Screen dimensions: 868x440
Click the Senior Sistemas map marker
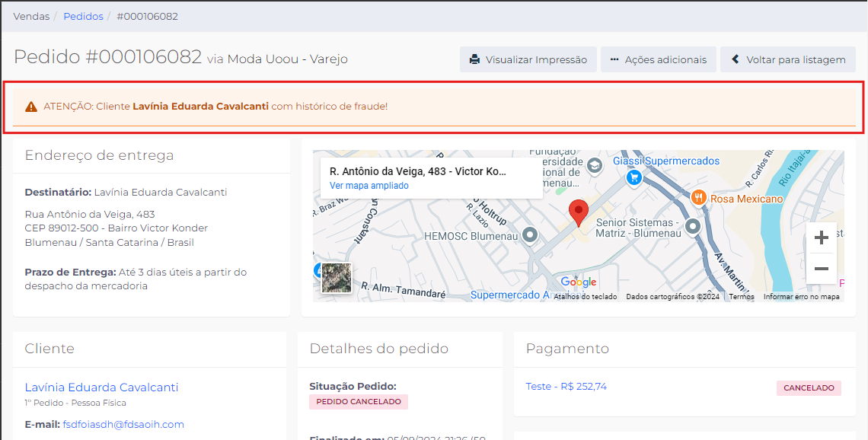(693, 226)
